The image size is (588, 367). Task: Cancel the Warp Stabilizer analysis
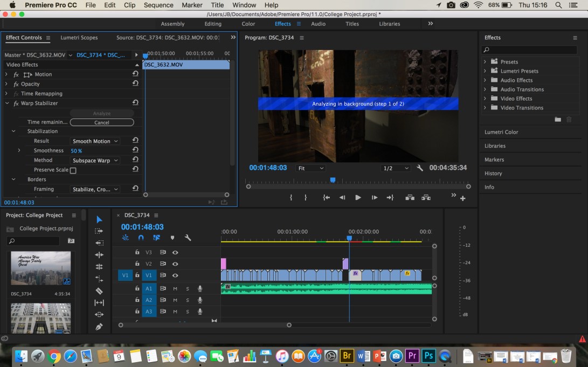point(102,122)
